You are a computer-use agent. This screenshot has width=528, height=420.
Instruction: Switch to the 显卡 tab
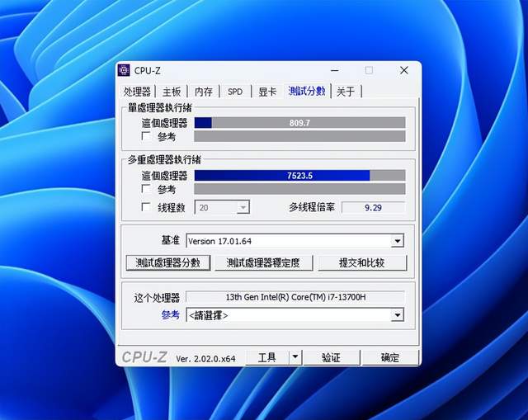[267, 92]
